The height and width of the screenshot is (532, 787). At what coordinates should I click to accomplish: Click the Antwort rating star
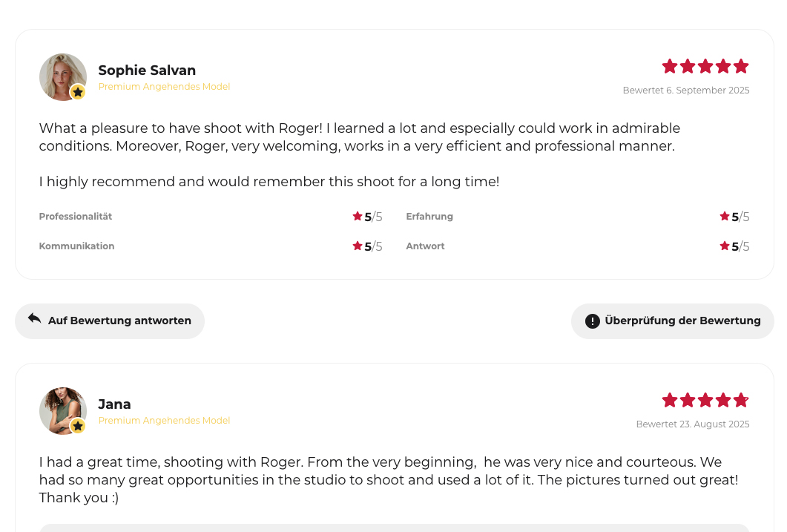(x=725, y=246)
